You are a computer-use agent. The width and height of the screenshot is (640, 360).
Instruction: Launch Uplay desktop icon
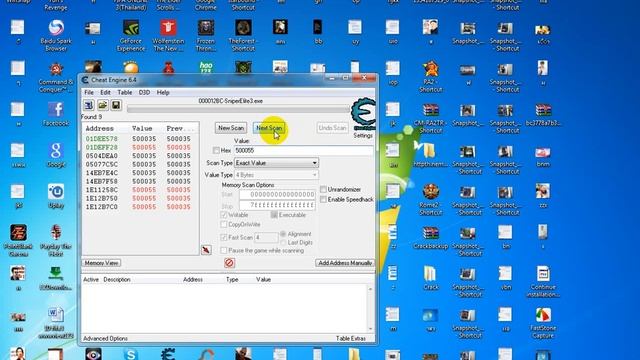(x=56, y=196)
